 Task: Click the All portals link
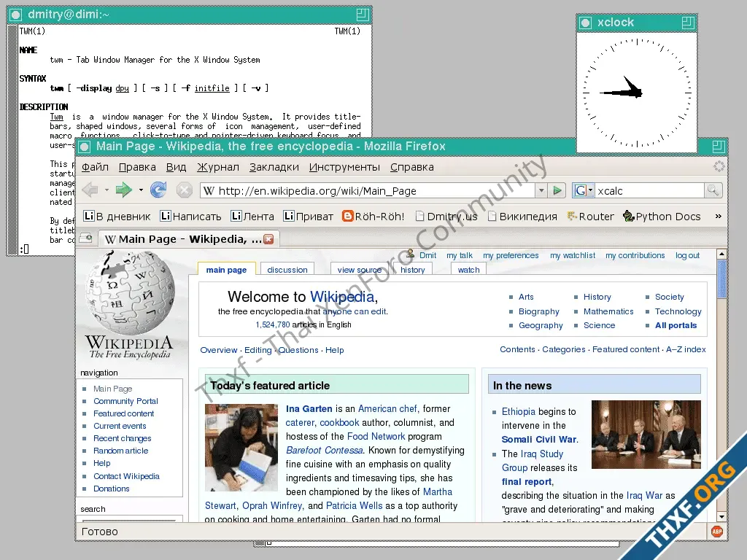point(676,325)
